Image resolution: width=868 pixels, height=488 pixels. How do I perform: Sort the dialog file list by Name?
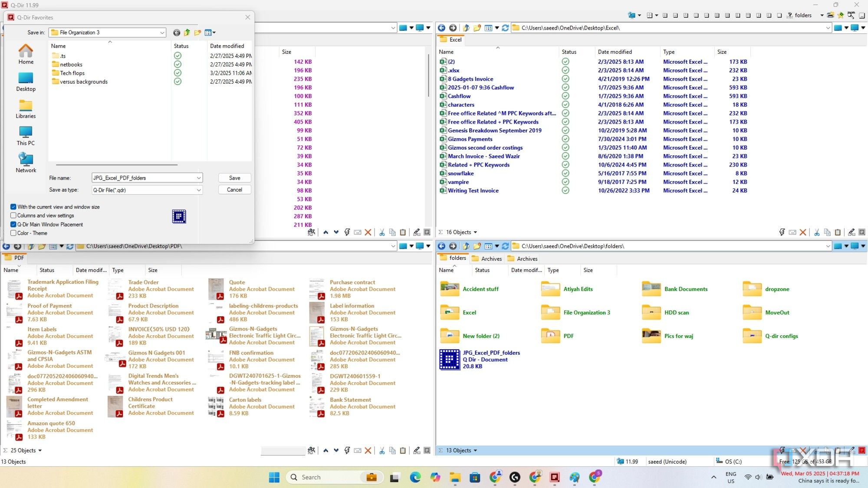coord(58,46)
